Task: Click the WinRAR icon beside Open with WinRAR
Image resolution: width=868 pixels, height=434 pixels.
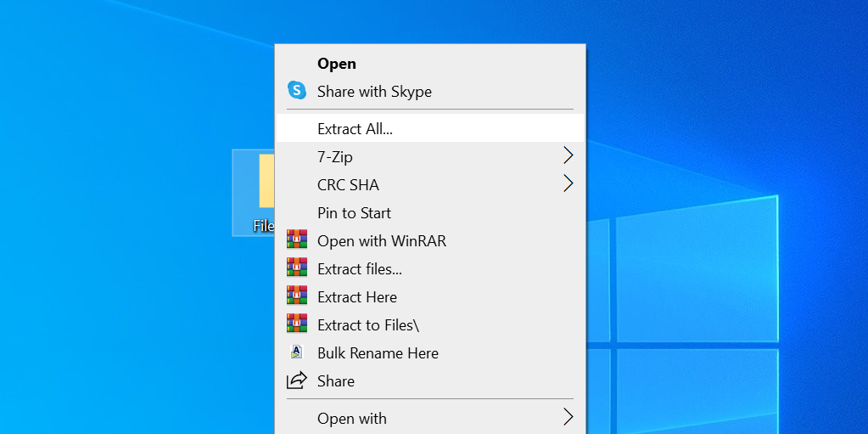Action: click(296, 240)
